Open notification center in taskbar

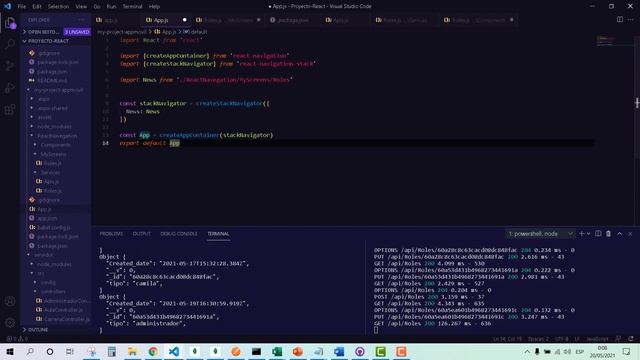tap(627, 351)
